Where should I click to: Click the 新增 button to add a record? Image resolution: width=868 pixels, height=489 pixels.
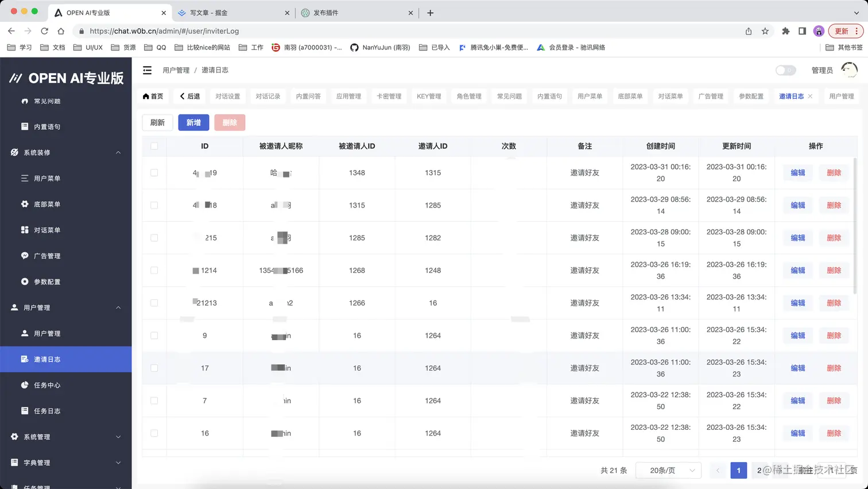tap(193, 122)
